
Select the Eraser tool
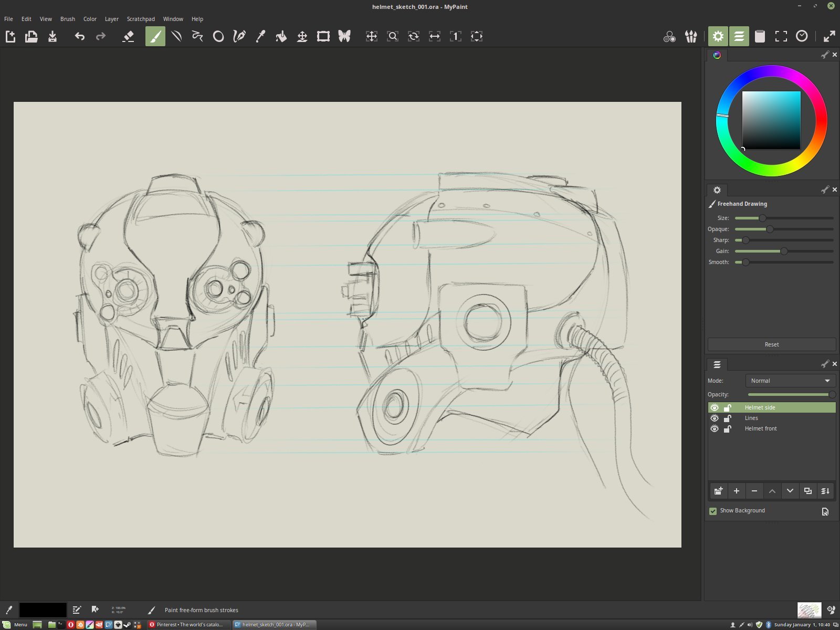tap(128, 36)
